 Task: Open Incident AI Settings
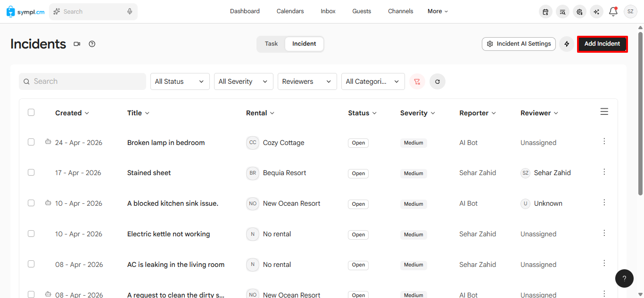(519, 44)
